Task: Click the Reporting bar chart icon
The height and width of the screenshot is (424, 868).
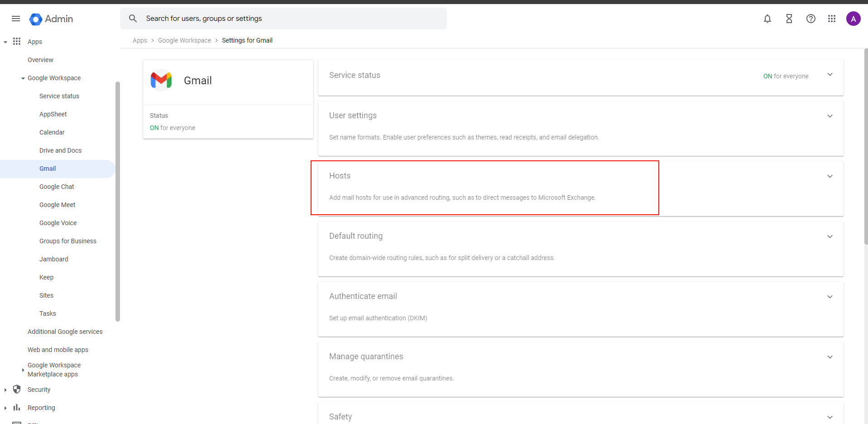Action: pos(17,407)
